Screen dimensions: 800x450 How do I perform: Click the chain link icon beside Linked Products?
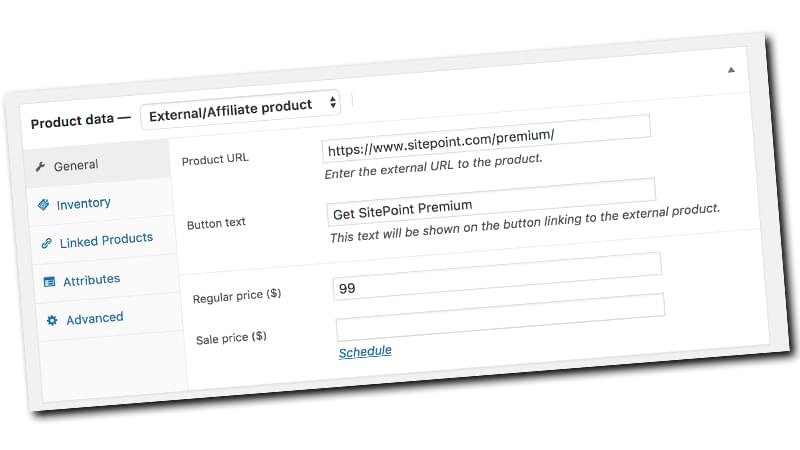(46, 243)
